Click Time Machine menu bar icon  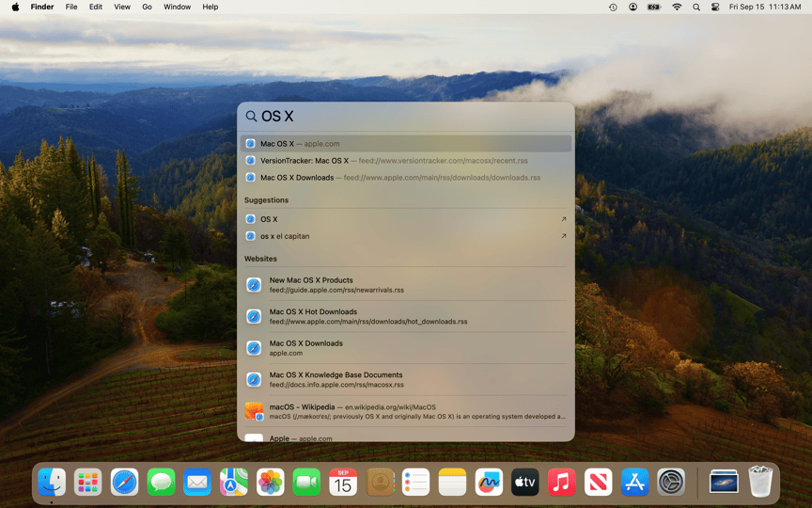pos(613,7)
